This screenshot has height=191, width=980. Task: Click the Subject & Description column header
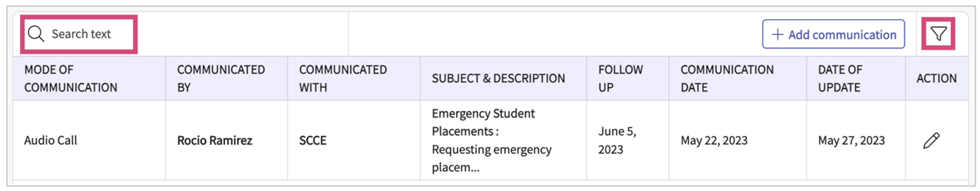(x=498, y=79)
